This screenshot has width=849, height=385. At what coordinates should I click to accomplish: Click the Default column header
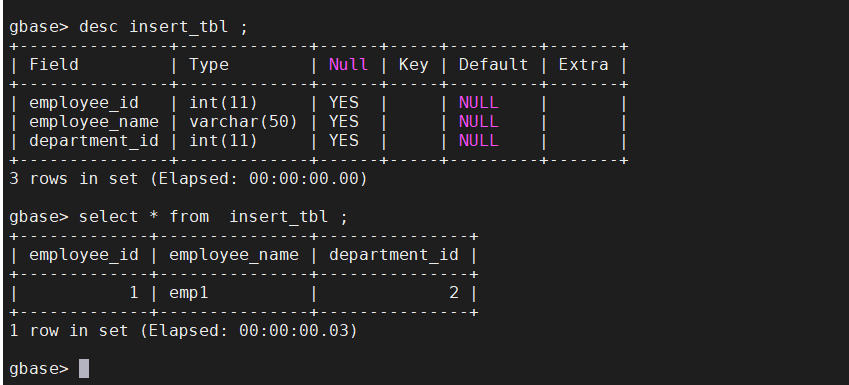point(493,65)
